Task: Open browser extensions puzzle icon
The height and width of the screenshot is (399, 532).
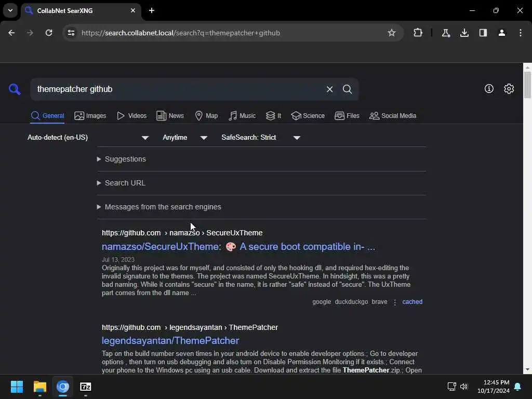Action: [418, 33]
